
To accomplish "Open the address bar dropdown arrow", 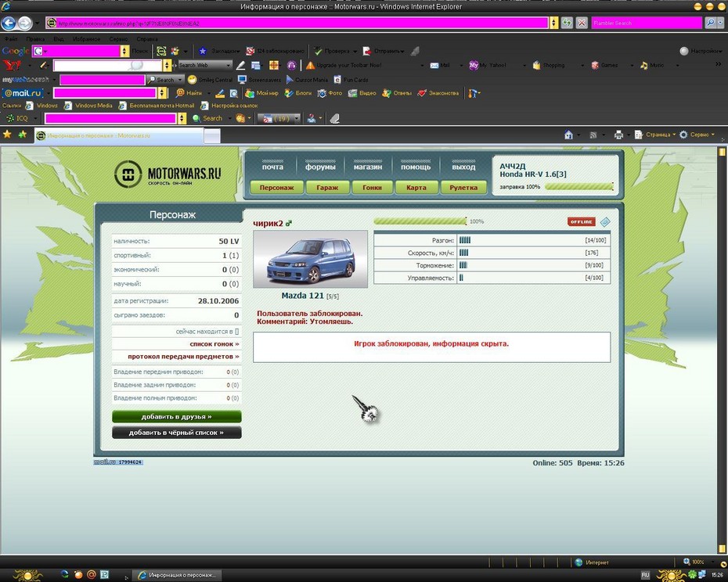I will pyautogui.click(x=554, y=23).
